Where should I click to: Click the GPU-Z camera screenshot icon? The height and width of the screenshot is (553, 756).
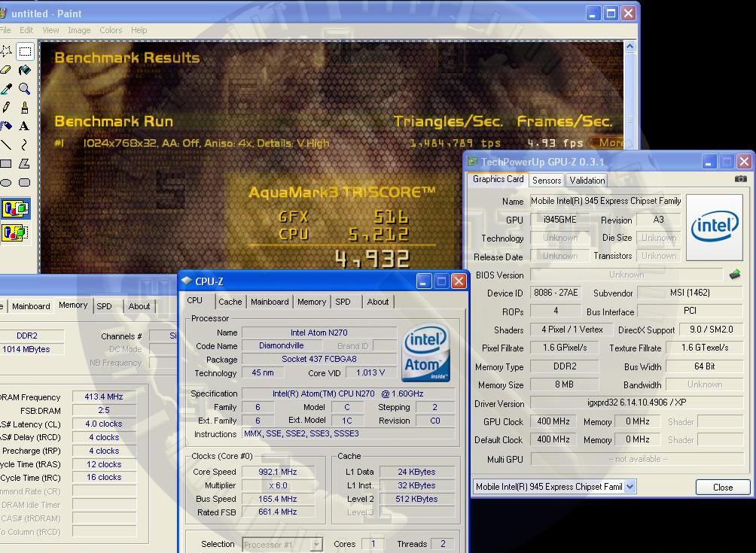(x=741, y=179)
